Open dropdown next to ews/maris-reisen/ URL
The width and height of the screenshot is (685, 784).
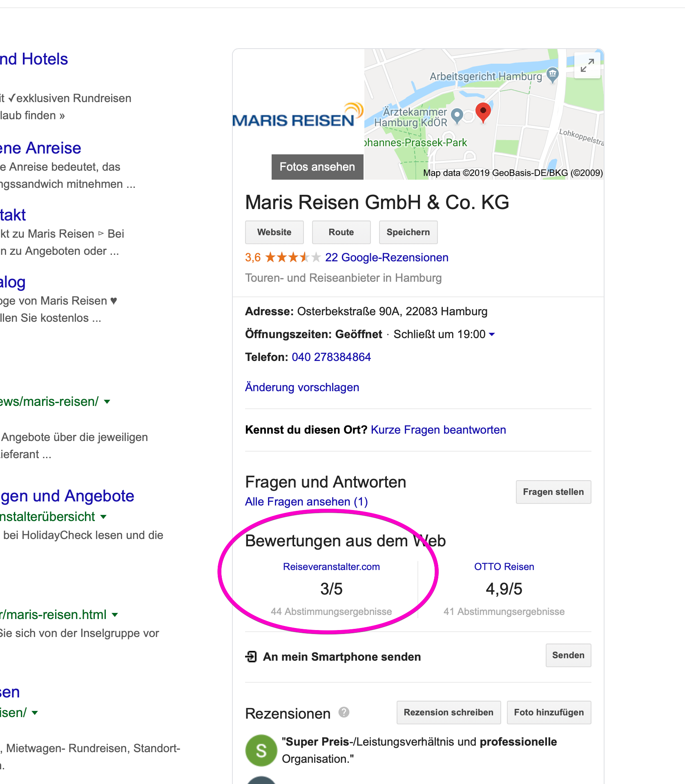(107, 402)
